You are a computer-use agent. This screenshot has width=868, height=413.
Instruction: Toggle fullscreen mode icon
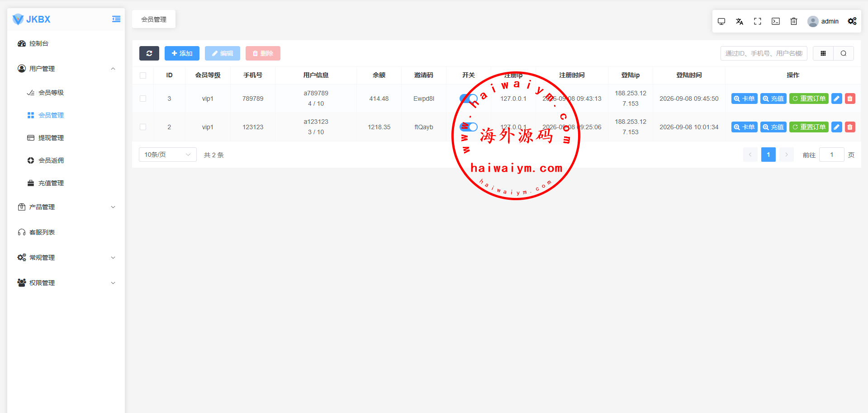tap(758, 21)
